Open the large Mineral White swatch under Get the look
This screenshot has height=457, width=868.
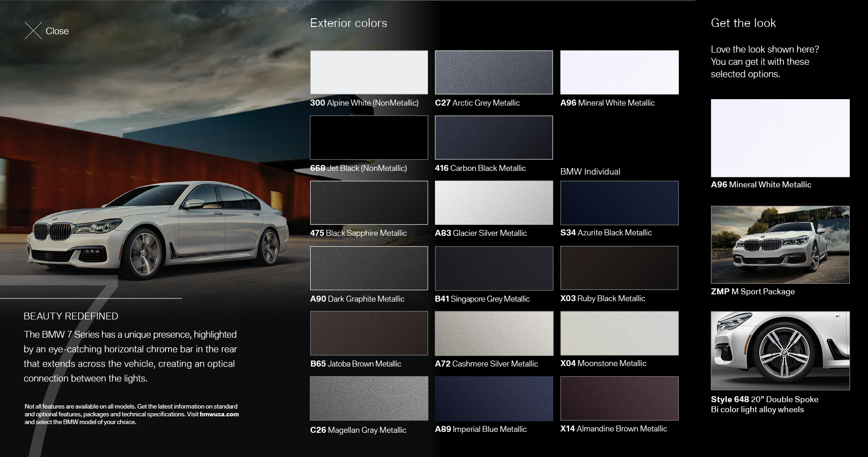780,138
